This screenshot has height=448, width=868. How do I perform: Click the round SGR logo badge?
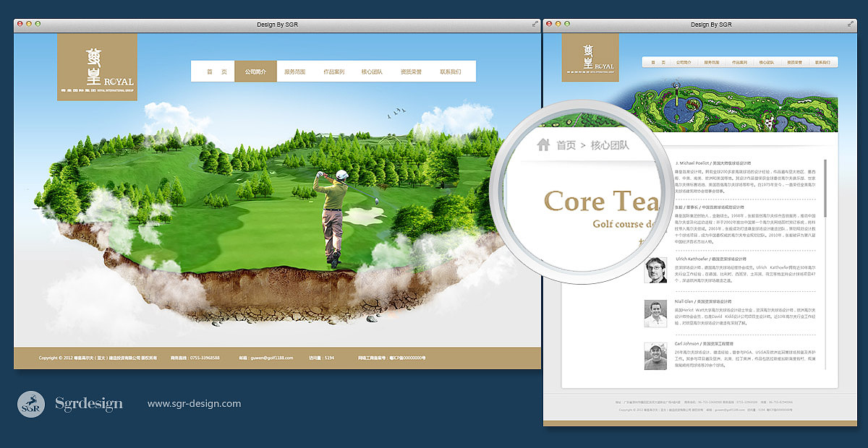tap(31, 403)
